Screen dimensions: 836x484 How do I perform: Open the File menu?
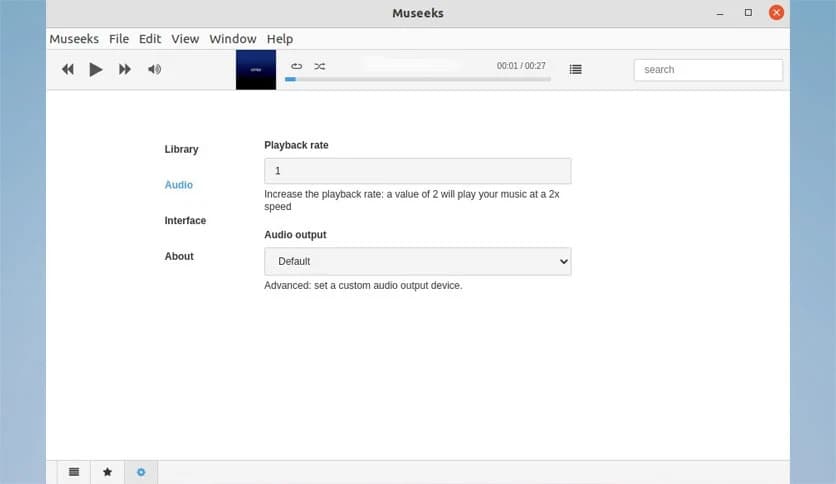click(x=119, y=39)
